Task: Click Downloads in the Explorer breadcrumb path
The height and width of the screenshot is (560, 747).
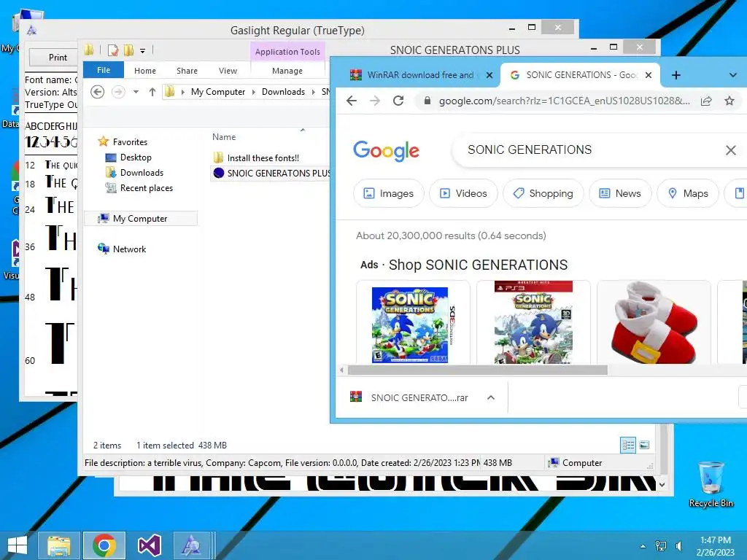Action: (x=283, y=91)
